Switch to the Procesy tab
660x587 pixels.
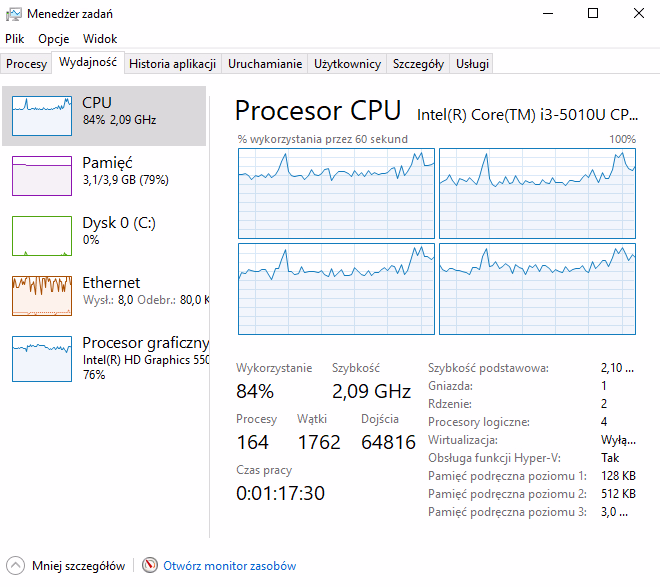click(x=26, y=64)
